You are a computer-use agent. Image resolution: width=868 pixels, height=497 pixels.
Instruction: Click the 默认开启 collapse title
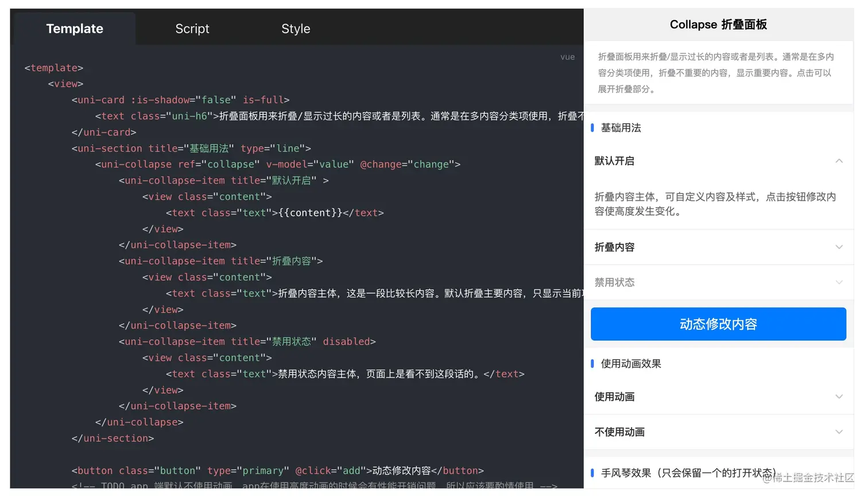point(614,161)
